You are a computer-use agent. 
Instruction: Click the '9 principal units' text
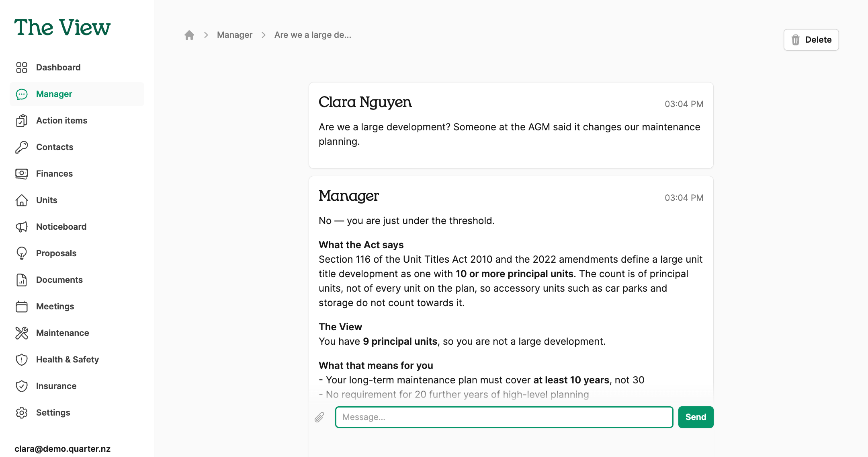[x=400, y=342]
